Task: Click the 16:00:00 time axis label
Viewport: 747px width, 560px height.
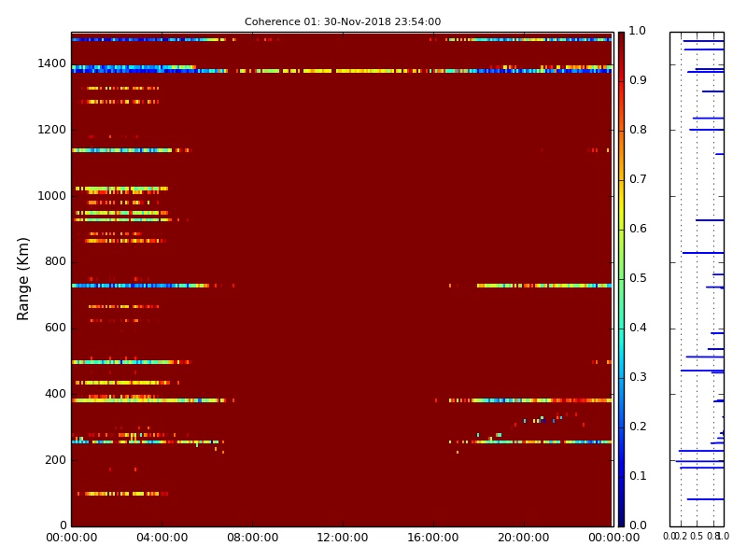Action: [x=433, y=538]
